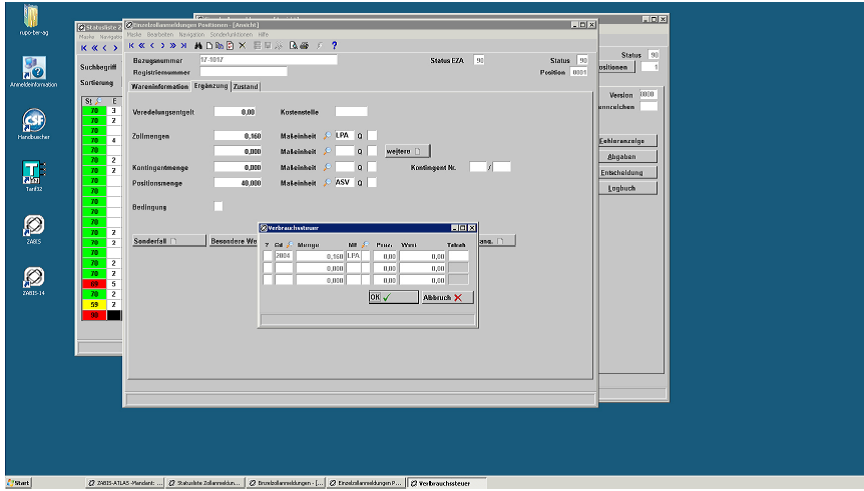Open the ME lookup in Verbrauchssteuer dialog

coord(365,245)
